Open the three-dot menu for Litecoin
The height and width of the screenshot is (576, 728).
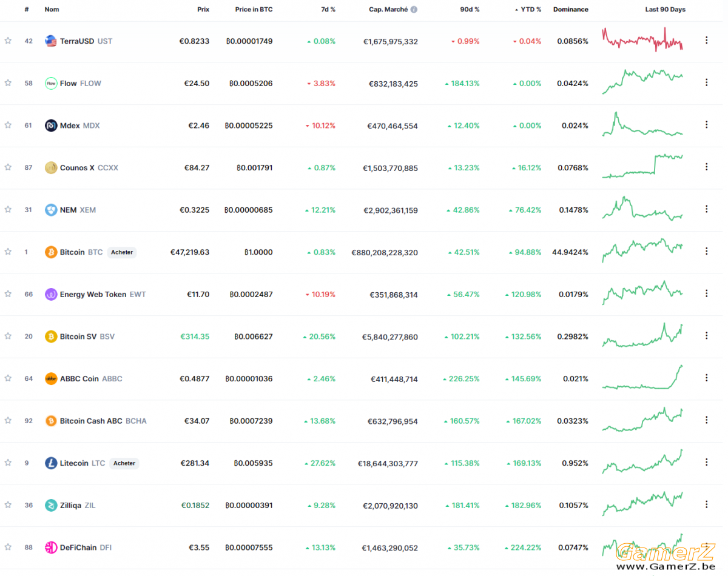(x=706, y=462)
